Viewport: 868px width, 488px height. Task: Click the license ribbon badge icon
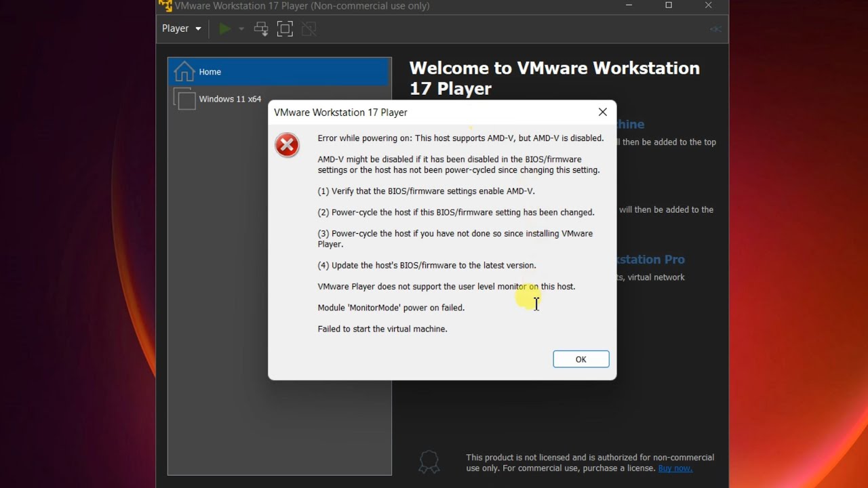(x=429, y=462)
